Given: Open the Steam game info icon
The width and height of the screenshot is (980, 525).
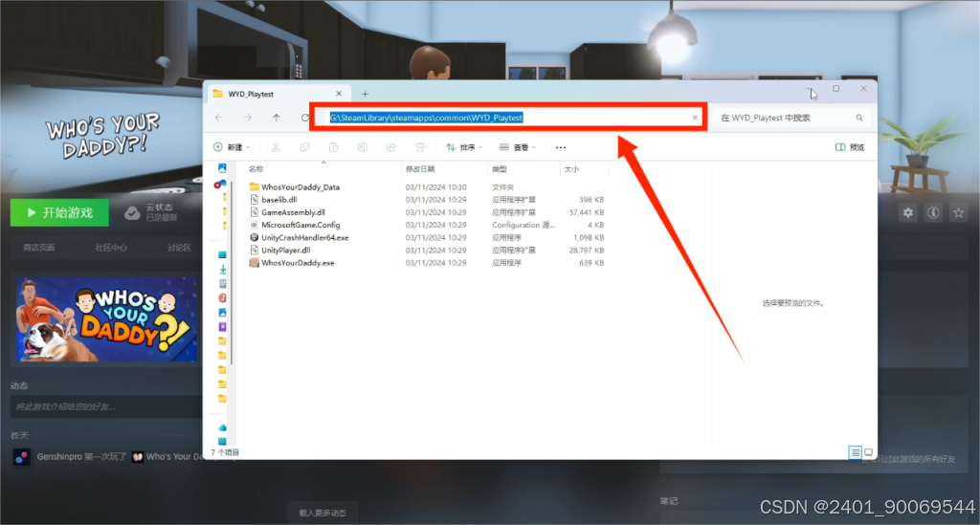Looking at the screenshot, I should coord(933,213).
